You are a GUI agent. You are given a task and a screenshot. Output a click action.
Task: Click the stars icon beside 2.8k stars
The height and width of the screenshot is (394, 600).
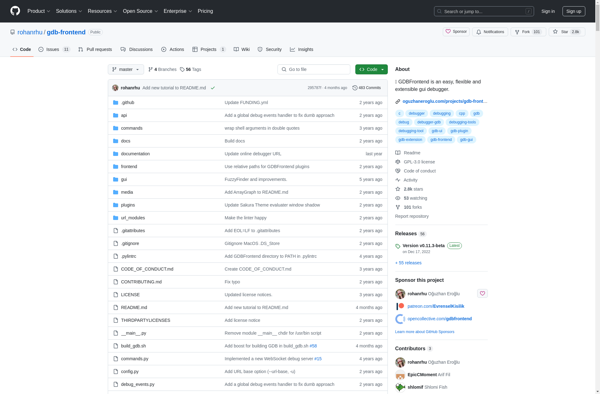[398, 189]
